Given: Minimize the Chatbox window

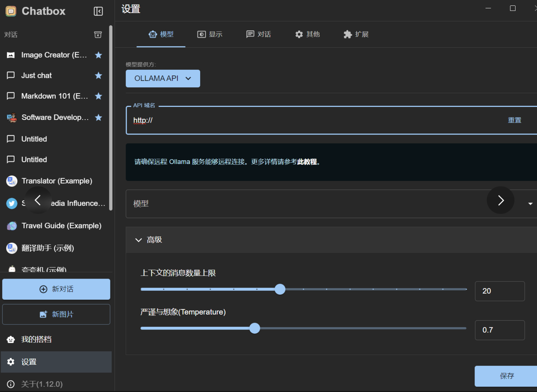Looking at the screenshot, I should 488,8.
